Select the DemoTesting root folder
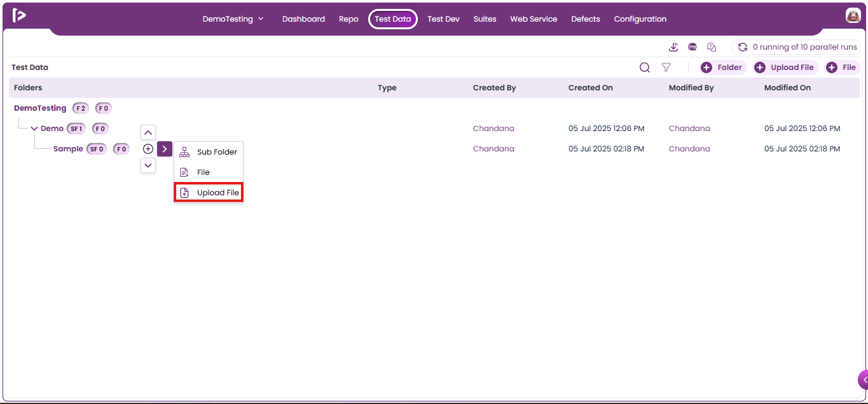 click(40, 108)
